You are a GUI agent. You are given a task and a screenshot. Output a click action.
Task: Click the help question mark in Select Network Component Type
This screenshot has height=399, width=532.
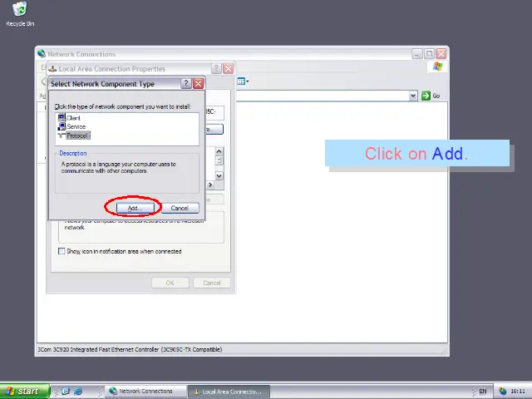[185, 84]
